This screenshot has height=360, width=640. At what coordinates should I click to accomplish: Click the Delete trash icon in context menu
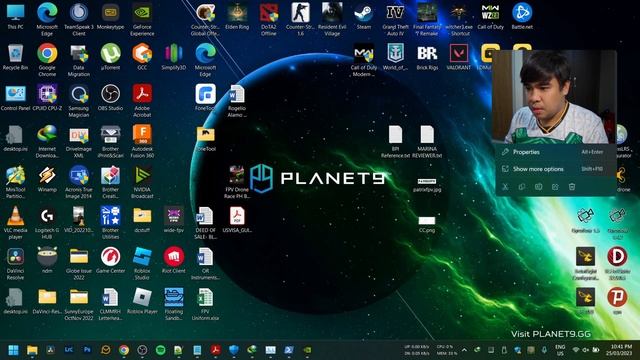[572, 187]
